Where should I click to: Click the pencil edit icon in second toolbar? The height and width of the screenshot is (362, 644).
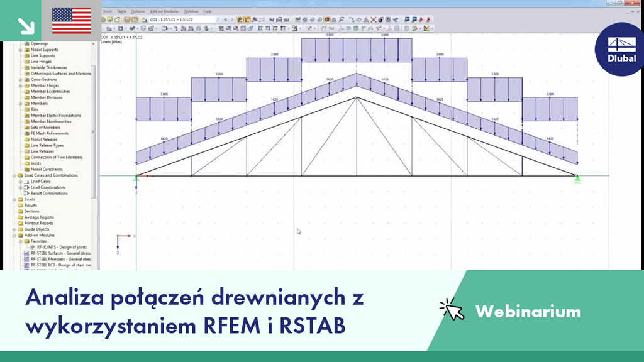click(309, 28)
